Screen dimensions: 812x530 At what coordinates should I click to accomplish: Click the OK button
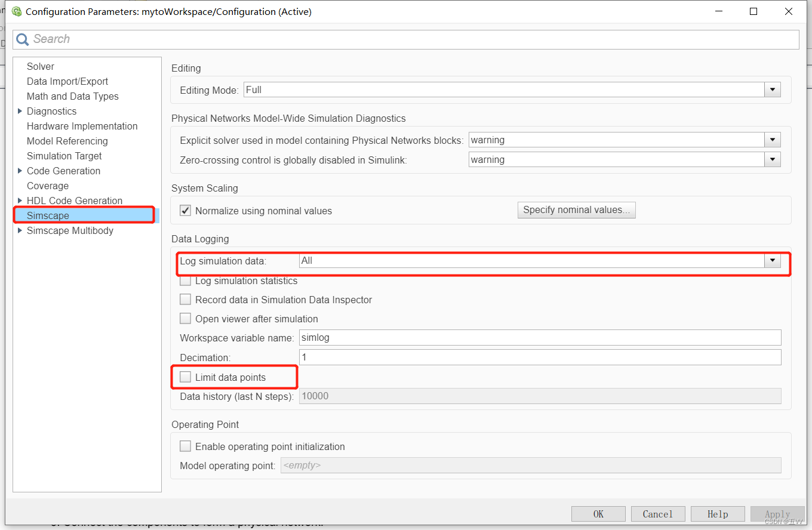pos(598,514)
